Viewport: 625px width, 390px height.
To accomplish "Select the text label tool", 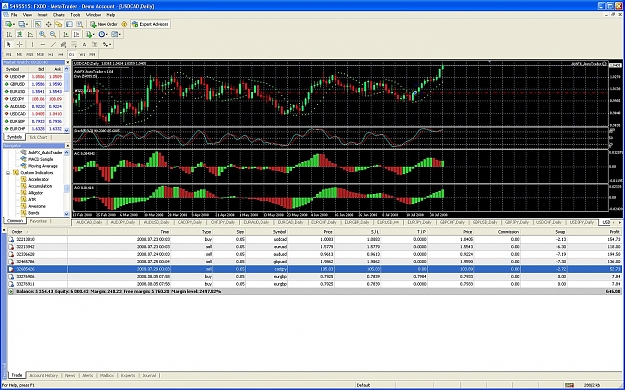I will pyautogui.click(x=94, y=44).
